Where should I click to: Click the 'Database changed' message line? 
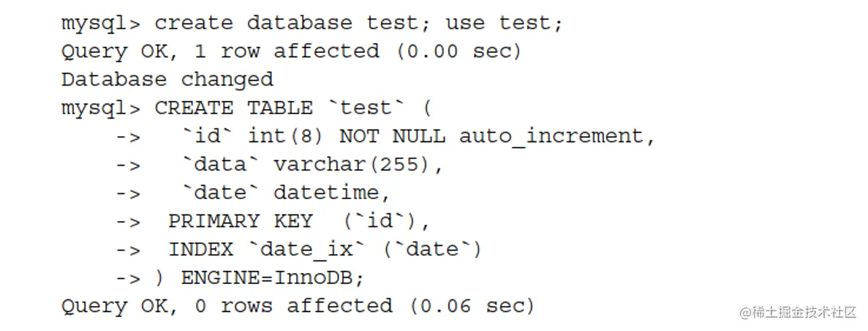pyautogui.click(x=167, y=79)
